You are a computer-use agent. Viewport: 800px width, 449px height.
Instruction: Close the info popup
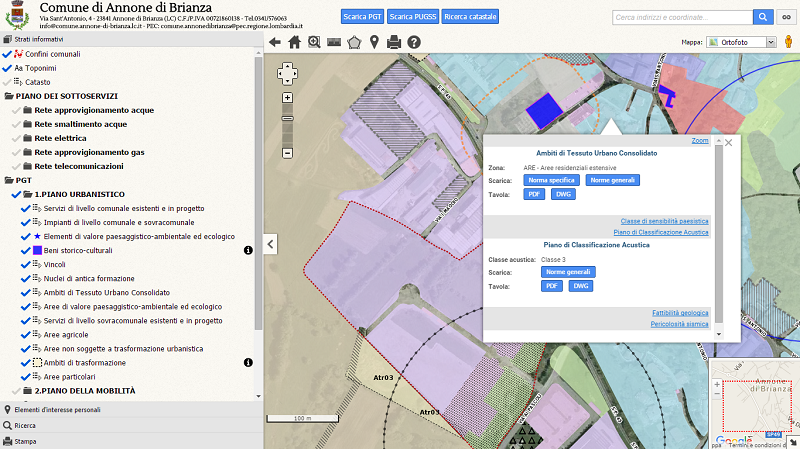point(729,143)
